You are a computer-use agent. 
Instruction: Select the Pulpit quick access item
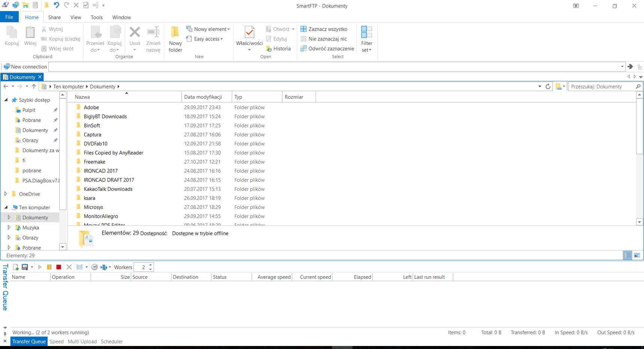[x=29, y=110]
